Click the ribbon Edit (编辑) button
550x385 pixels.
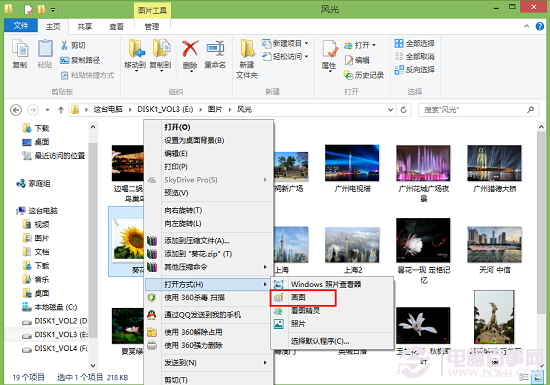[x=357, y=60]
